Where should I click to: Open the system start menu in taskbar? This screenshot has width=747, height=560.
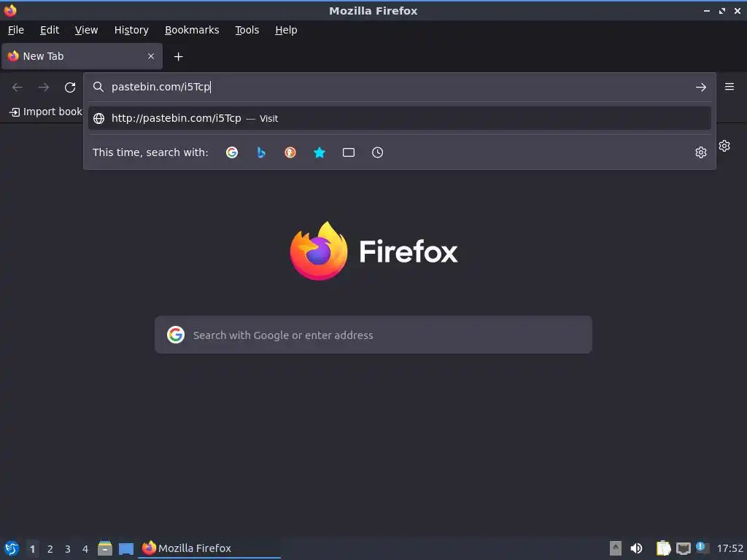click(x=12, y=548)
